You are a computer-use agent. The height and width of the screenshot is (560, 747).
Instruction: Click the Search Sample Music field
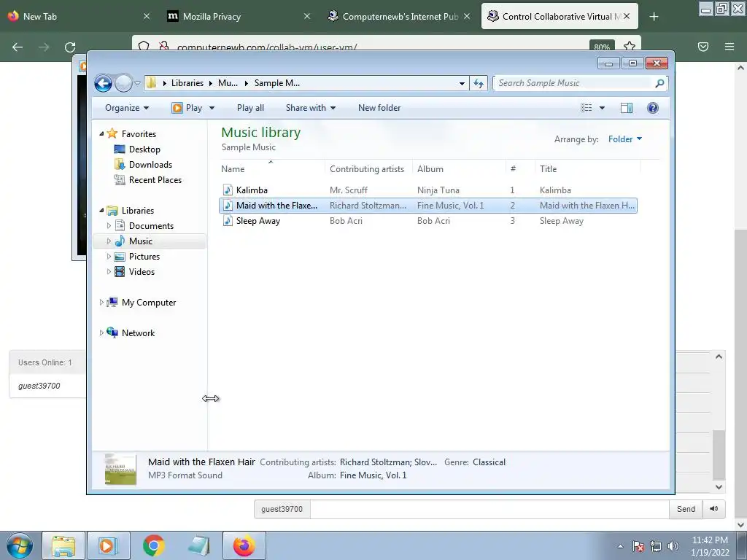coord(573,83)
